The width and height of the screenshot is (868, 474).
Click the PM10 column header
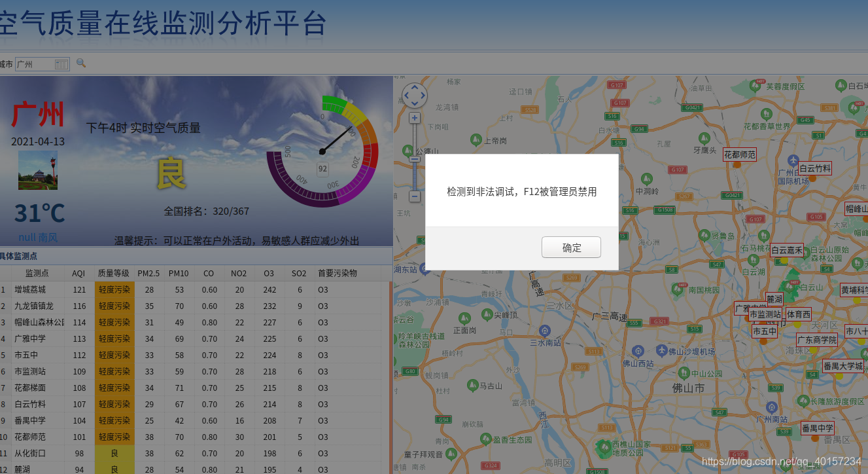point(178,273)
